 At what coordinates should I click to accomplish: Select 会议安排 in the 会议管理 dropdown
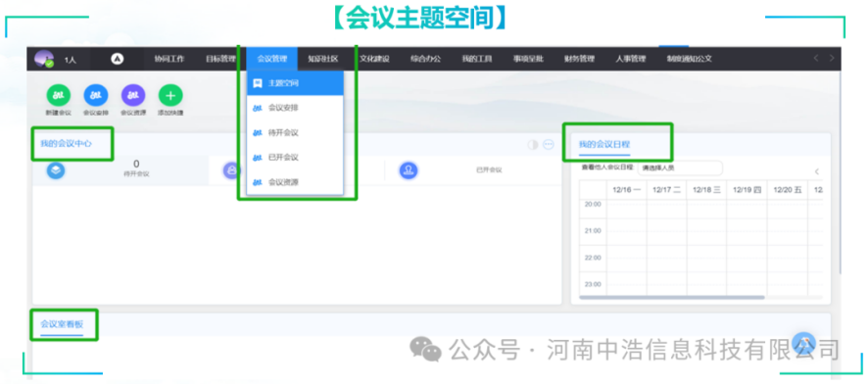click(295, 108)
